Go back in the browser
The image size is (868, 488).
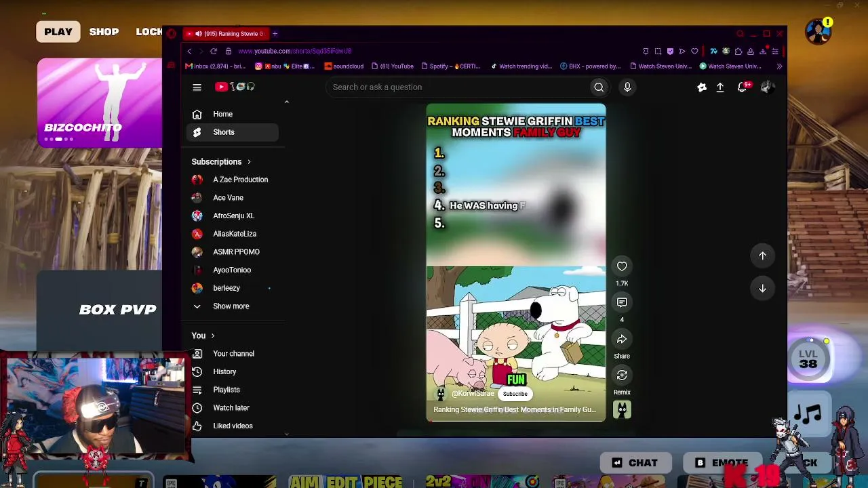pos(190,51)
